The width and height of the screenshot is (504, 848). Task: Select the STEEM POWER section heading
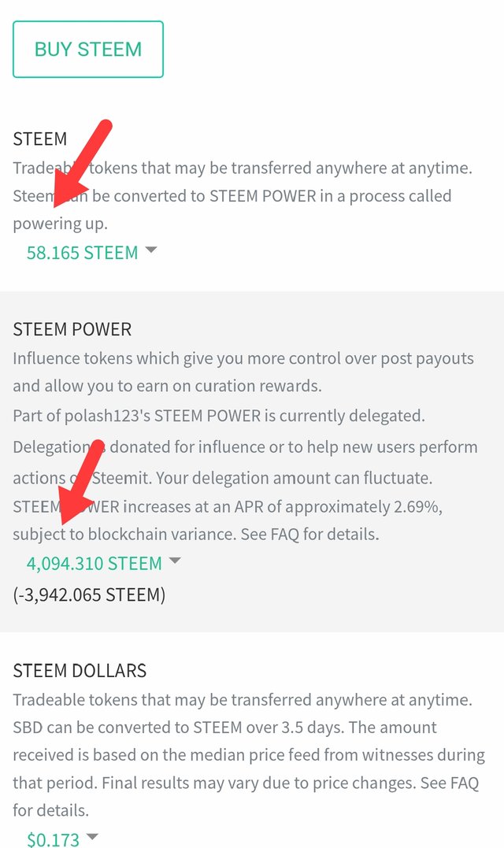[x=72, y=329]
